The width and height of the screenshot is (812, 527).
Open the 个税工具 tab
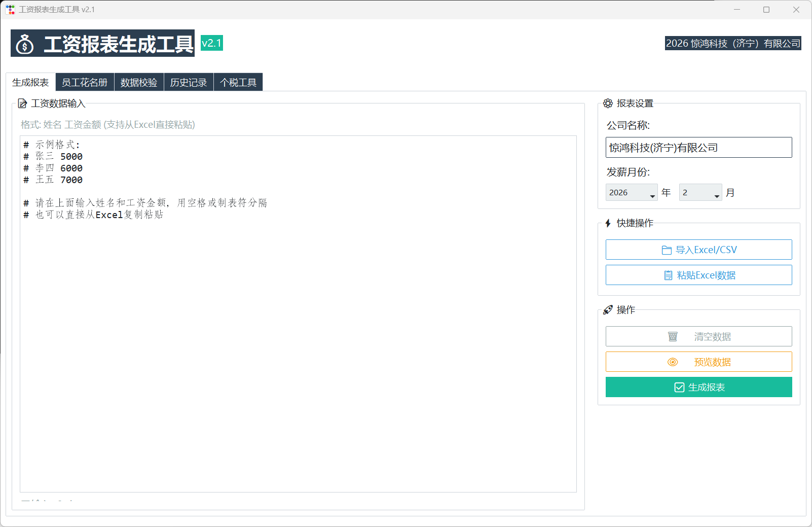[238, 82]
